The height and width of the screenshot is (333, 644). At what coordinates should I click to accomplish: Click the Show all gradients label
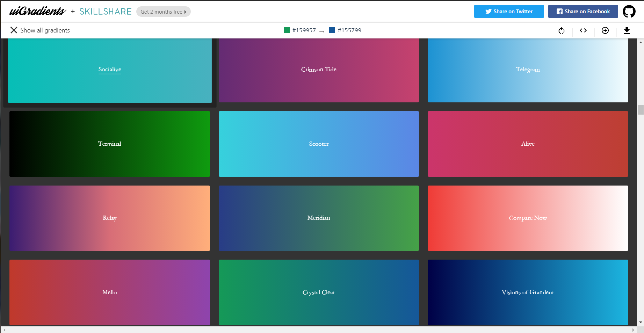45,30
